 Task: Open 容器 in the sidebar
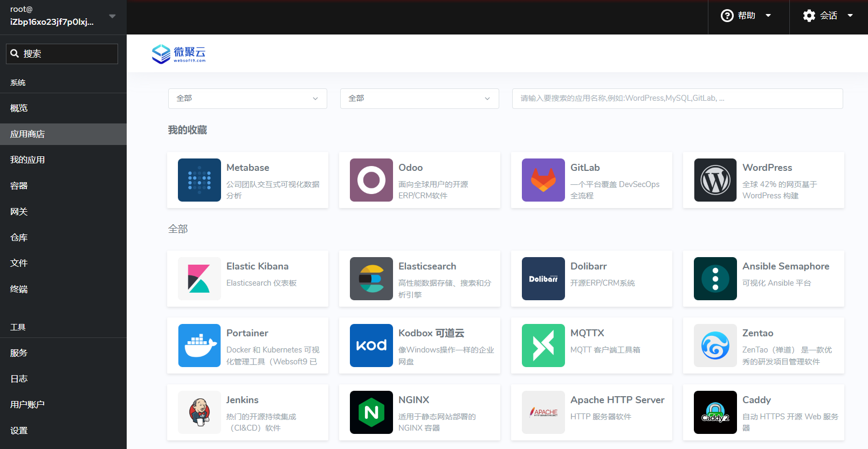tap(19, 185)
